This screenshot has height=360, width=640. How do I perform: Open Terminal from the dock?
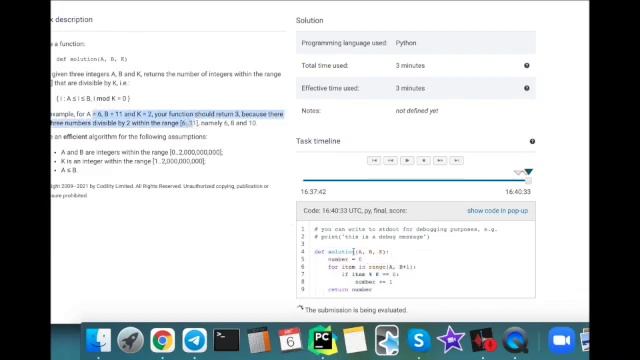pyautogui.click(x=227, y=340)
